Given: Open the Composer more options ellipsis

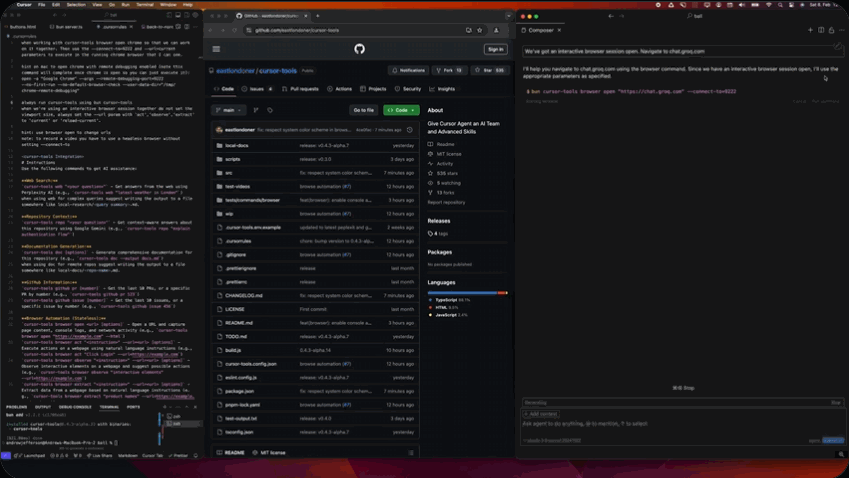Looking at the screenshot, I should coord(841,30).
